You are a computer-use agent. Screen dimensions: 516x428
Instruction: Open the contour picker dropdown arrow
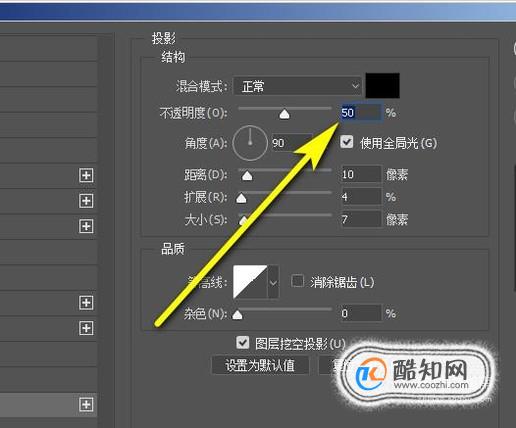[273, 282]
